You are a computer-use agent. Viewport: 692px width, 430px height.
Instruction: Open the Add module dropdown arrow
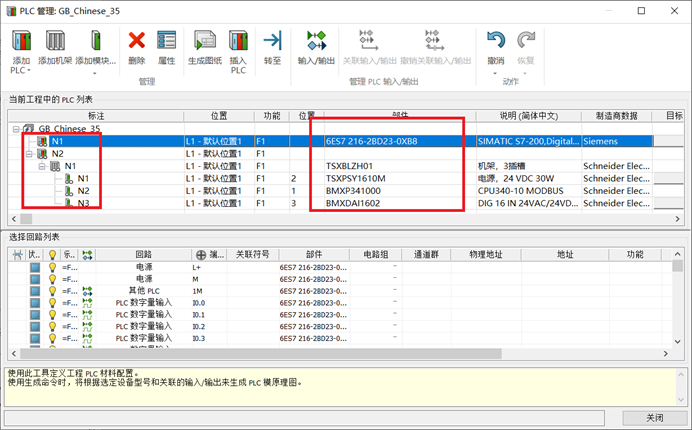[x=95, y=73]
